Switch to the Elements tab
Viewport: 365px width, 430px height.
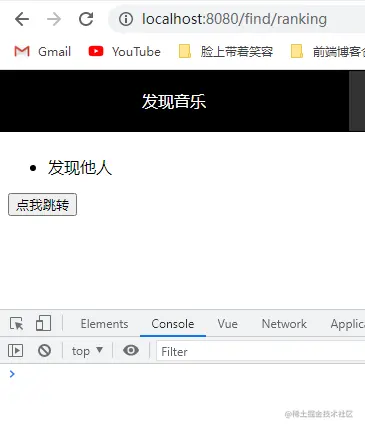pyautogui.click(x=104, y=324)
